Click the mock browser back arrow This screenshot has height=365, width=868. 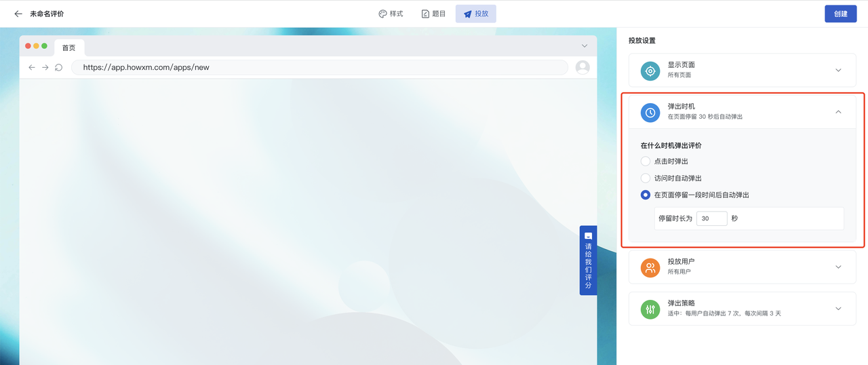click(32, 67)
